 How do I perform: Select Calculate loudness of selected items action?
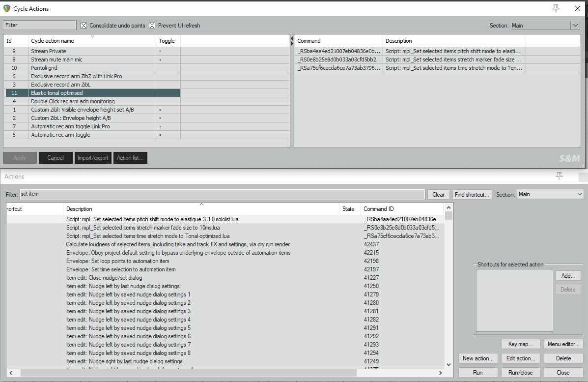tap(225, 244)
